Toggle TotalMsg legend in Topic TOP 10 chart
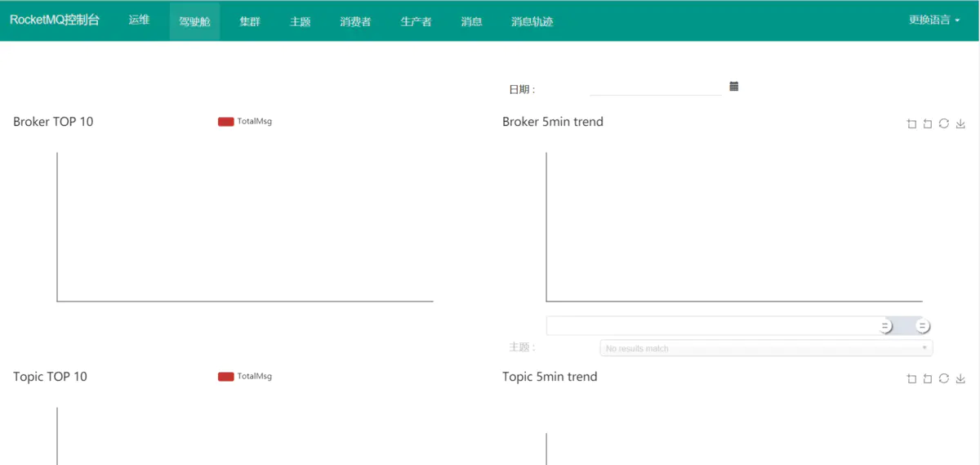Image resolution: width=980 pixels, height=465 pixels. click(x=245, y=377)
